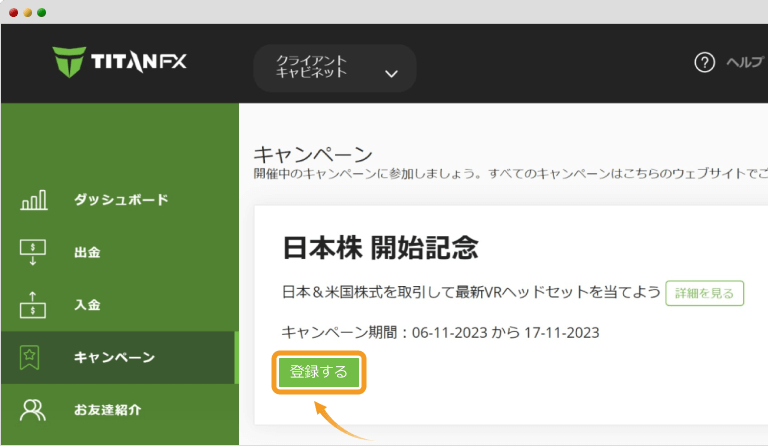Viewport: 768px width, 446px height.
Task: Click the green maximize window button
Action: (42, 13)
